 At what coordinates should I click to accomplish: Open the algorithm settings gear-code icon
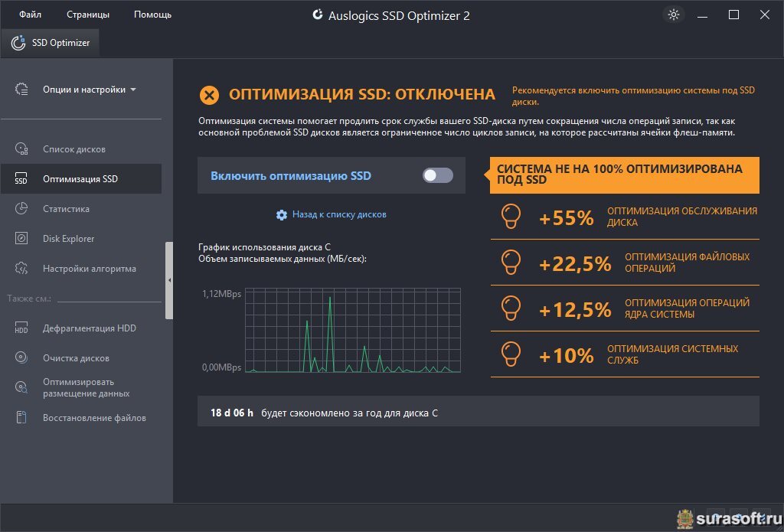pyautogui.click(x=21, y=269)
